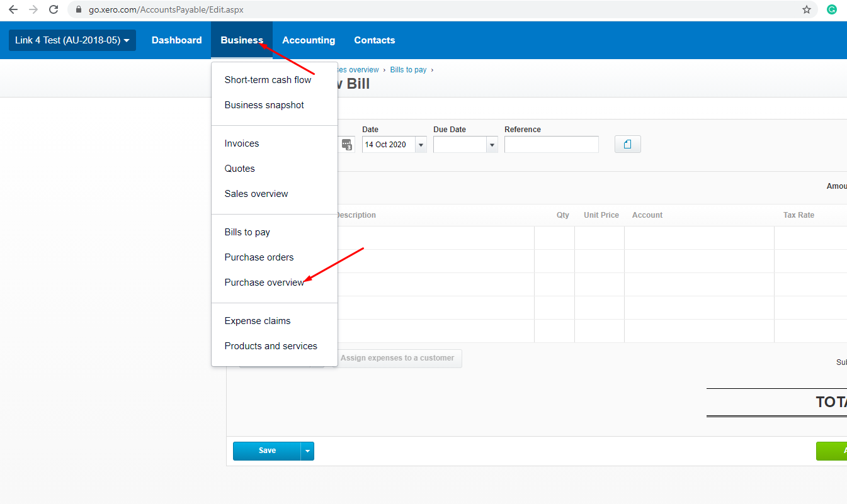Open the Contacts menu

pyautogui.click(x=375, y=40)
